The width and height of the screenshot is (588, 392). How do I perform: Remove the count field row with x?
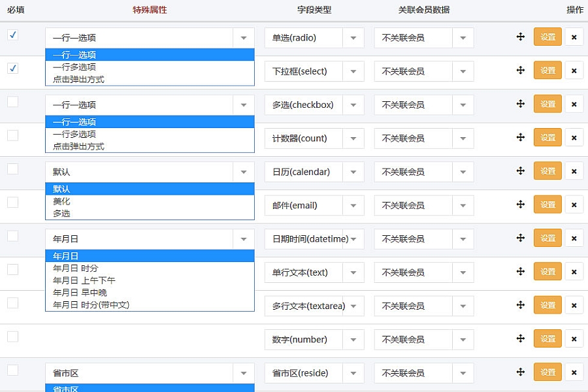click(574, 138)
